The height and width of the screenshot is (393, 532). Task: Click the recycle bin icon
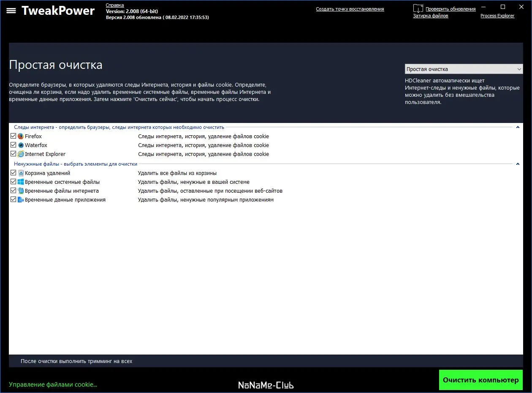(21, 173)
